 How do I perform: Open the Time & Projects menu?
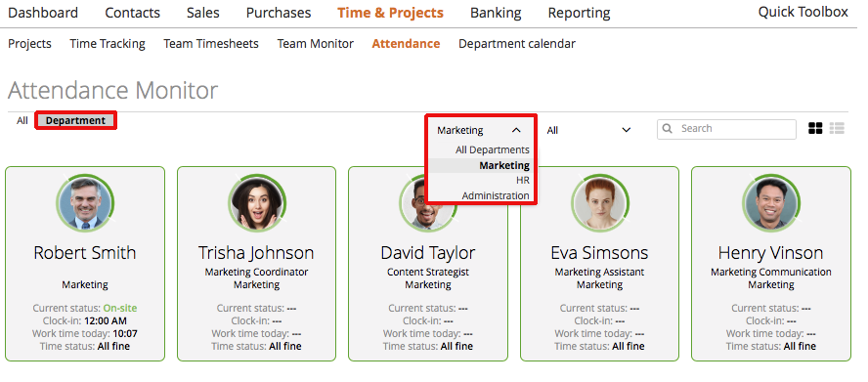click(390, 12)
